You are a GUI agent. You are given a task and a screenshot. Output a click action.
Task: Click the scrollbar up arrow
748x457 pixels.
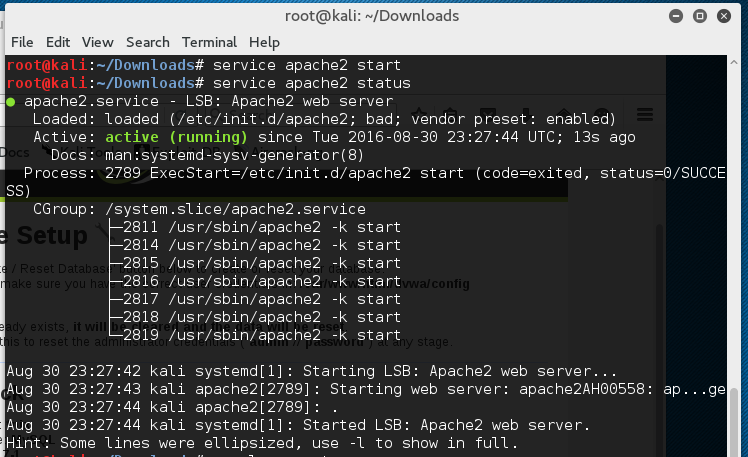(734, 62)
